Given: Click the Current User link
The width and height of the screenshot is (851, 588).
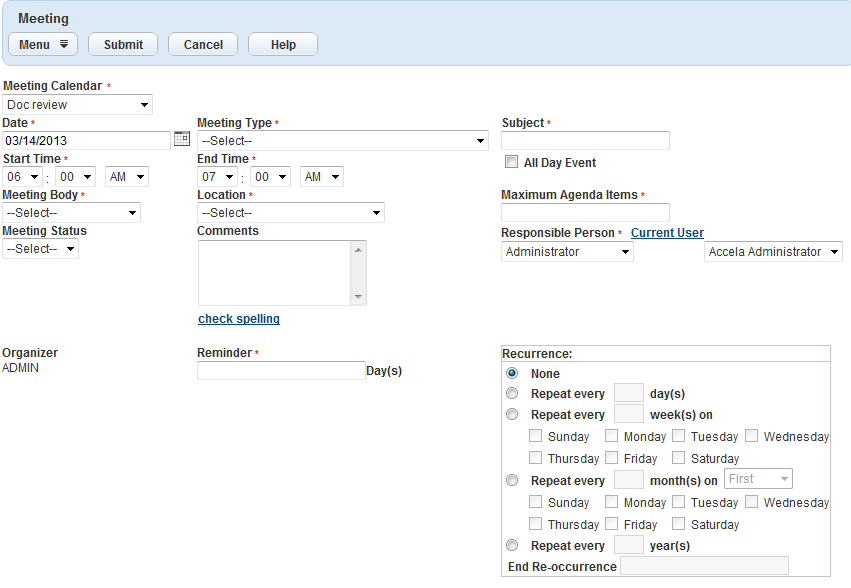Looking at the screenshot, I should point(667,233).
